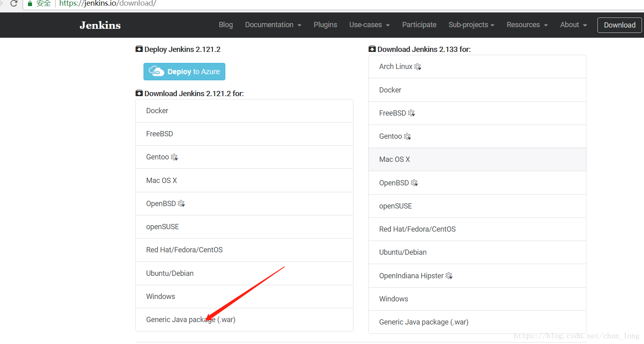Click the Deploy to Azure button
Viewport: 644px width, 344px height.
coord(184,71)
